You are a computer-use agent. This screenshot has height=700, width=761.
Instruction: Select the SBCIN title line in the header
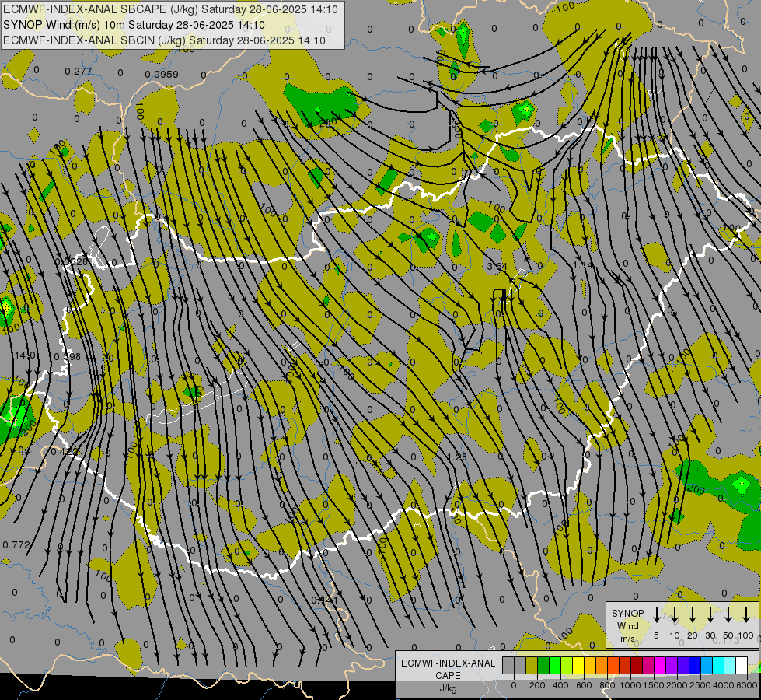(x=164, y=40)
